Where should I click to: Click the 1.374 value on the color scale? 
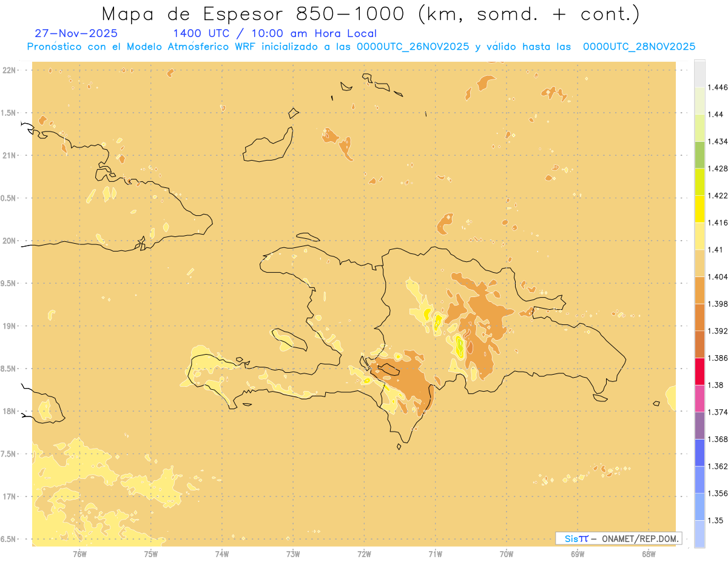tap(718, 412)
